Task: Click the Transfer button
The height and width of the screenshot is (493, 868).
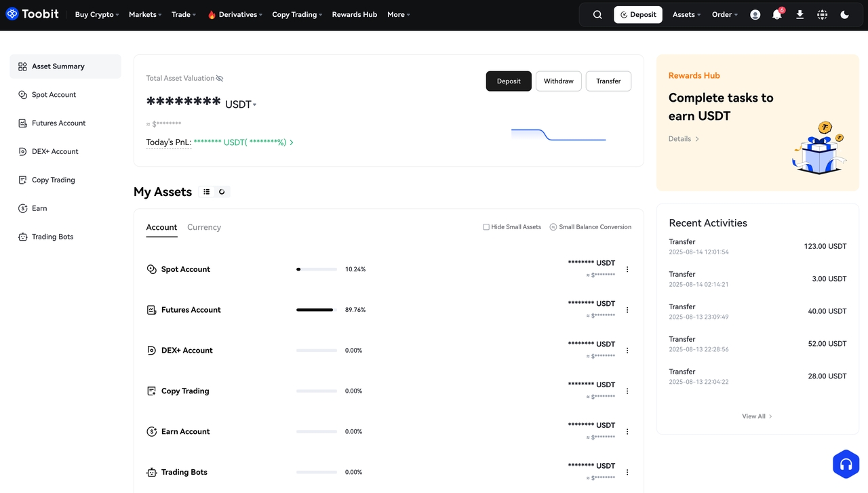Action: 608,81
